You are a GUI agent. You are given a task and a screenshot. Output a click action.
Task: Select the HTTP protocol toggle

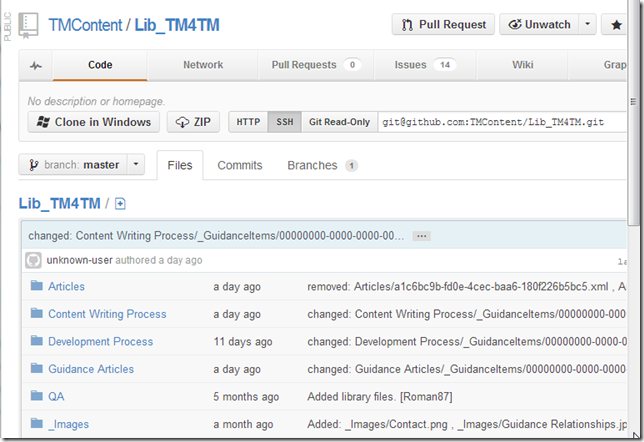[248, 122]
